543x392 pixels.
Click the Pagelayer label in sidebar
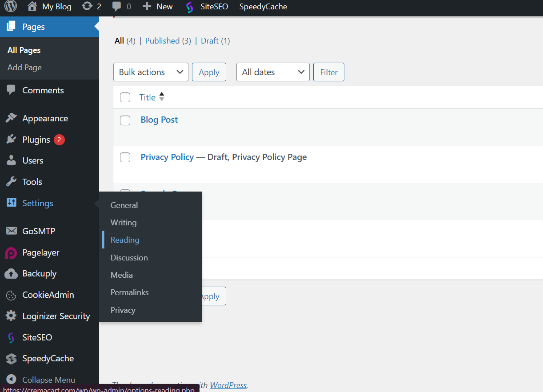tap(41, 252)
